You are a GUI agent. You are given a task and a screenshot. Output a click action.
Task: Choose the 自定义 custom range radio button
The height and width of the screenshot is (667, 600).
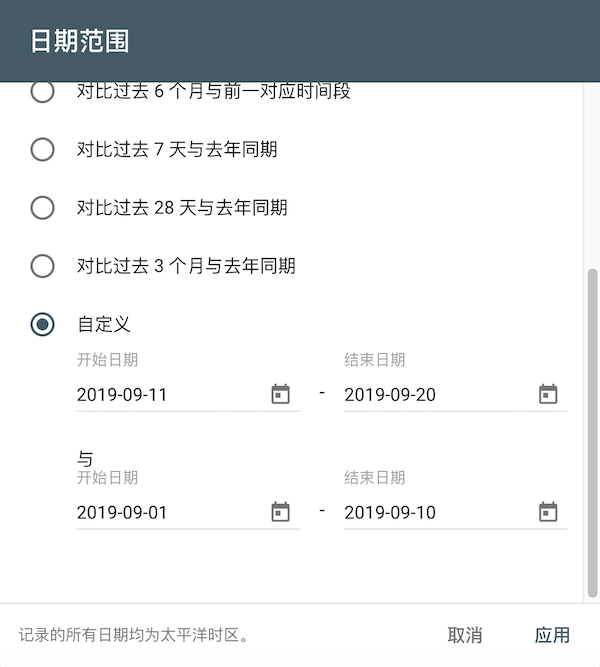pyautogui.click(x=42, y=324)
